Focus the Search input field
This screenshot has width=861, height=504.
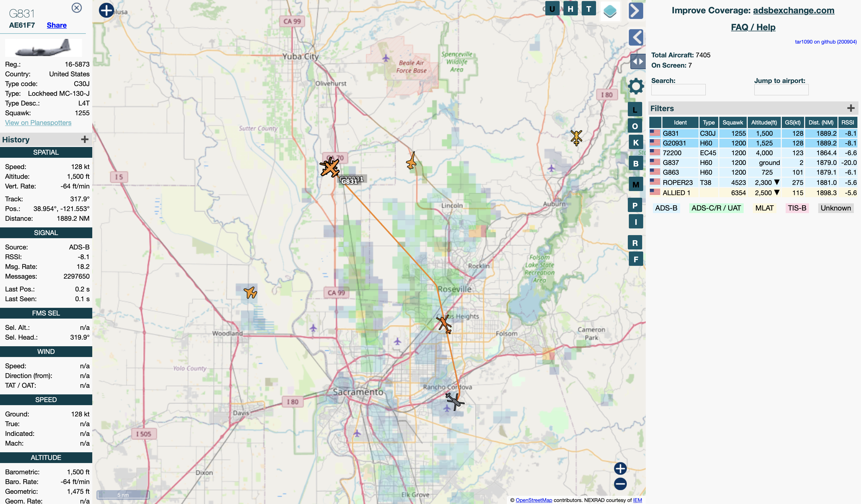click(678, 90)
